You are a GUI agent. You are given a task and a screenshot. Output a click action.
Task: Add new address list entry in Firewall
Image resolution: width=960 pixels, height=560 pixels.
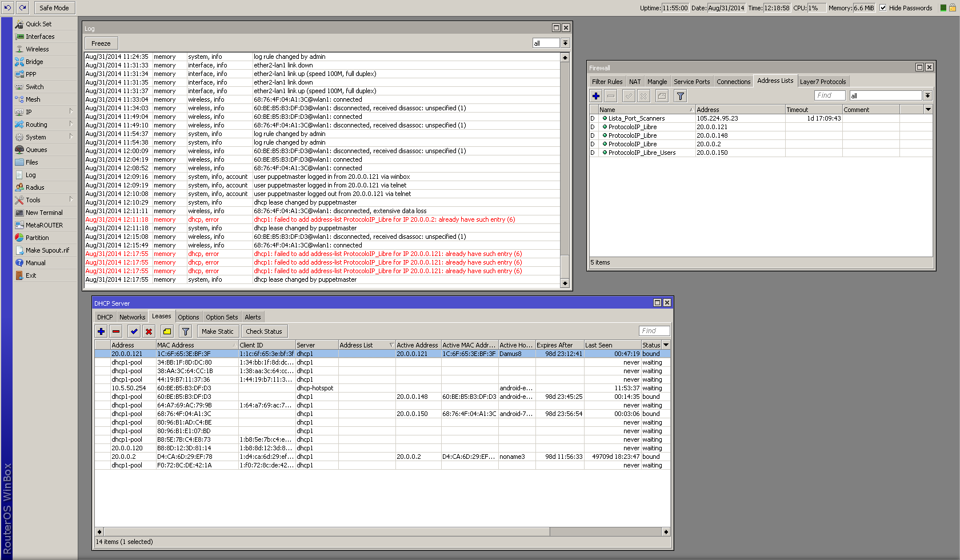[596, 96]
